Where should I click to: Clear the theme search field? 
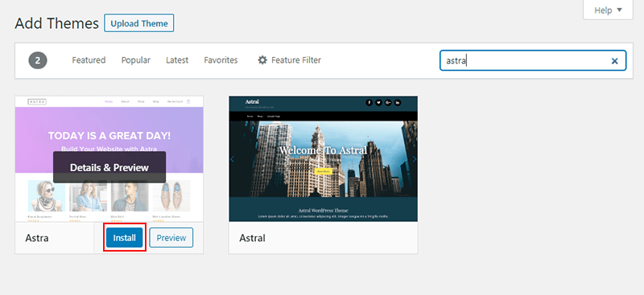[x=614, y=61]
